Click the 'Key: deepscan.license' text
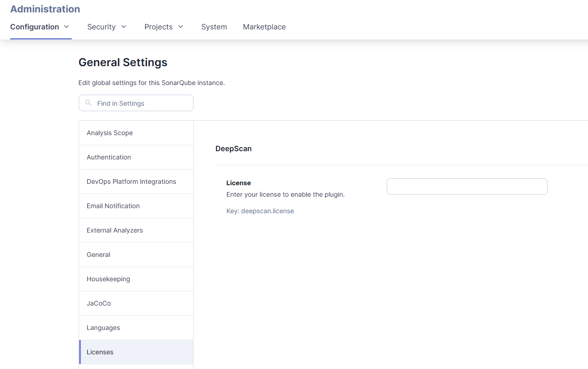The height and width of the screenshot is (369, 588). (x=260, y=211)
